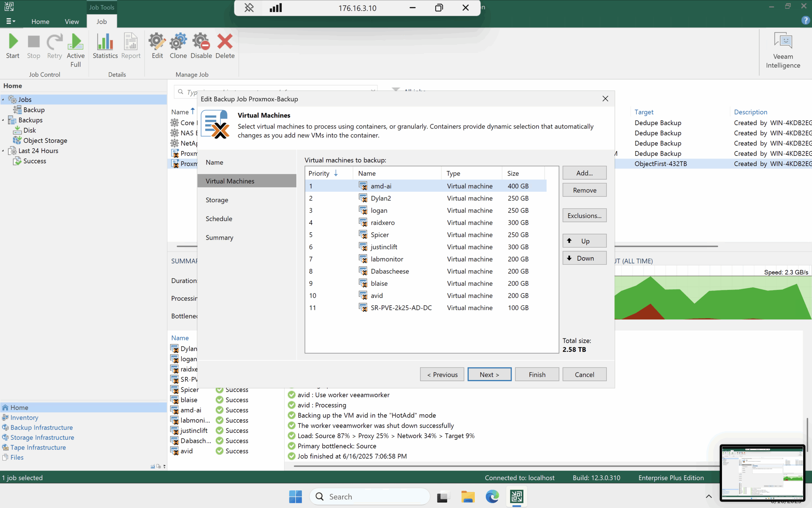
Task: Go to the Storage wizard step
Action: [x=247, y=200]
